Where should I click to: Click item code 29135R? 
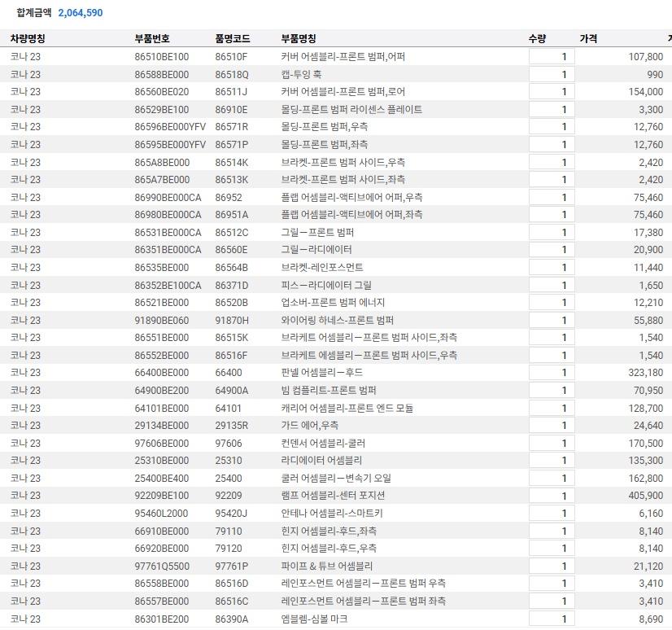(232, 426)
